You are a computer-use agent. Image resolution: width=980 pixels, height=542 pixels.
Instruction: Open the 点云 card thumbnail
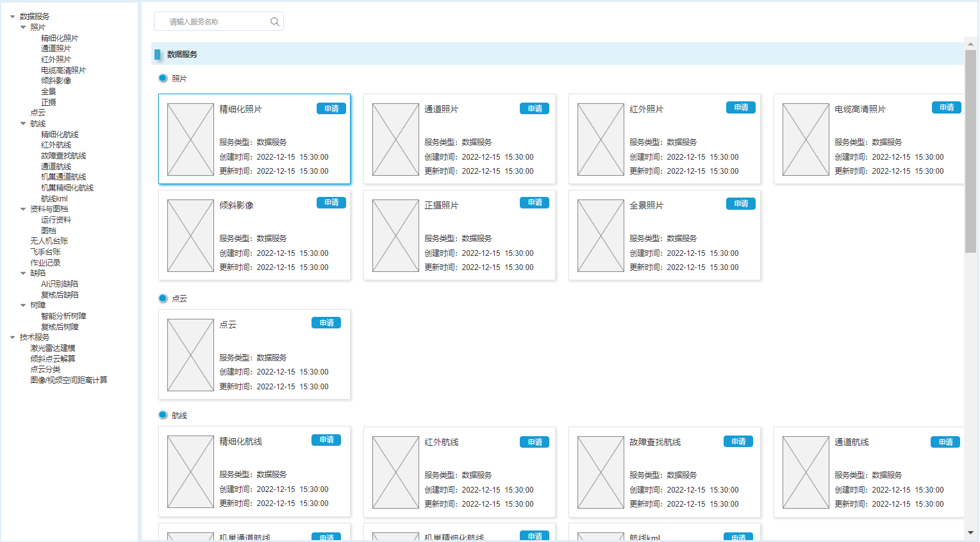pyautogui.click(x=190, y=355)
